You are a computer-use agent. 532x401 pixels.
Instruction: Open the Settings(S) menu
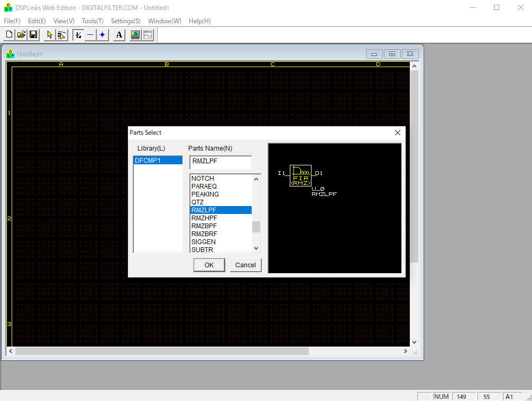126,21
